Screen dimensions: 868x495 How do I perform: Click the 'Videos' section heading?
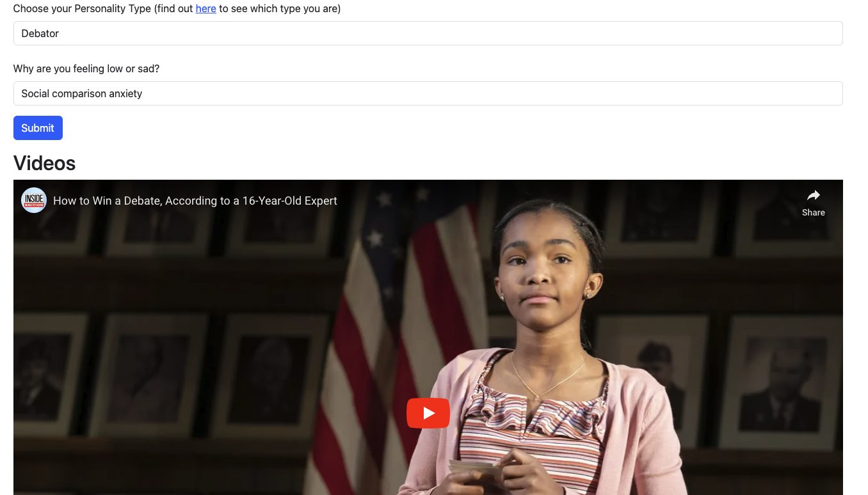click(45, 163)
